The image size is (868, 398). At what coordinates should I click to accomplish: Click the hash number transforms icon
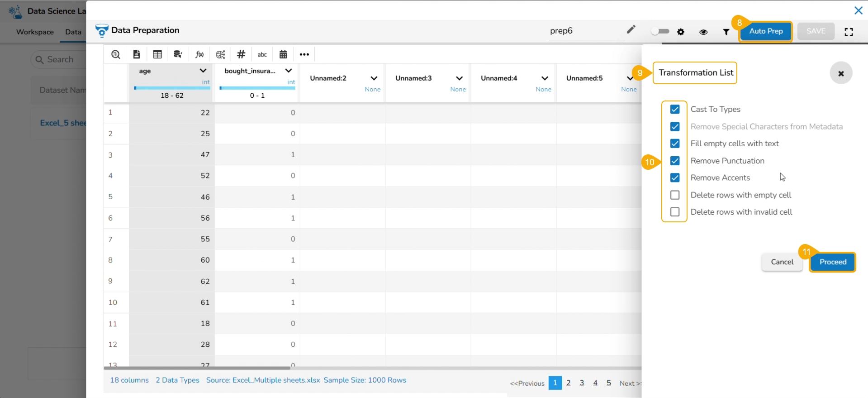(x=241, y=54)
